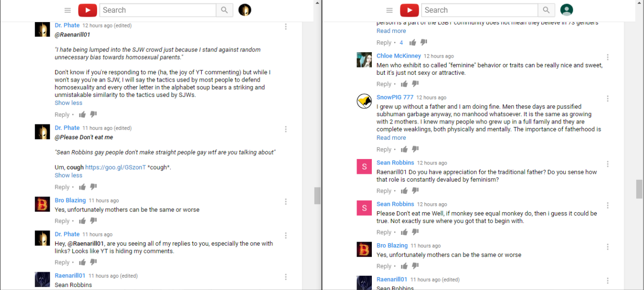Reply to Bro Blazing's comment in left window
The height and width of the screenshot is (290, 644).
[62, 221]
